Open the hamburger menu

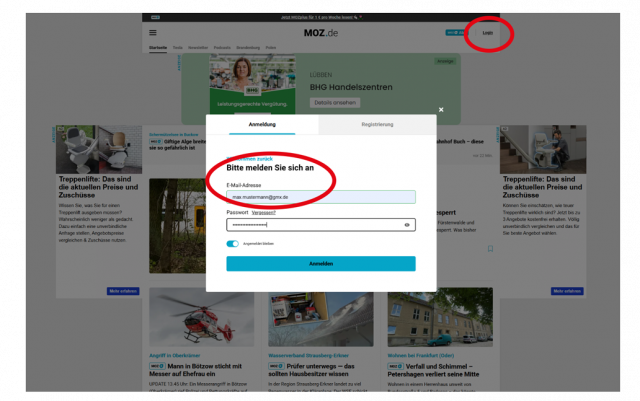coord(153,32)
